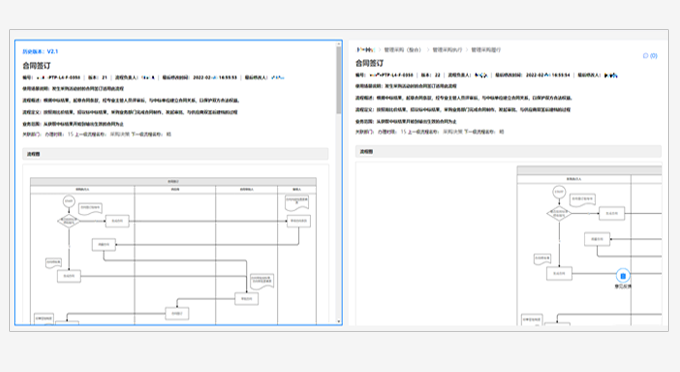Open breadcrumb 管理采购执行
680x372 pixels.
447,50
